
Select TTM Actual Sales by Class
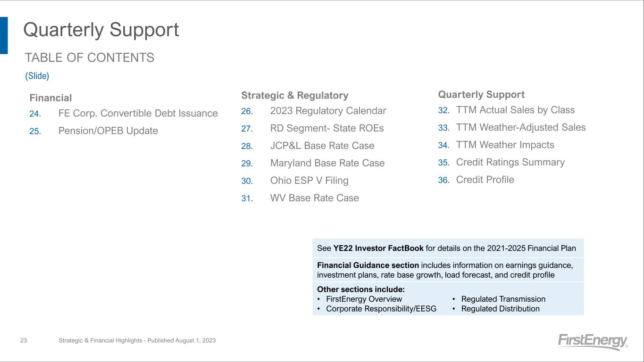pos(515,110)
